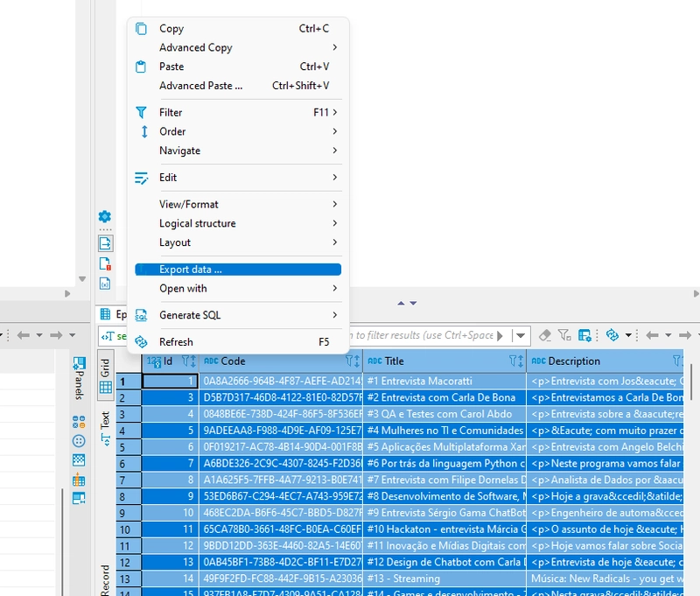The height and width of the screenshot is (596, 700).
Task: Click the filter funnel icon in Title column header
Action: (x=515, y=361)
